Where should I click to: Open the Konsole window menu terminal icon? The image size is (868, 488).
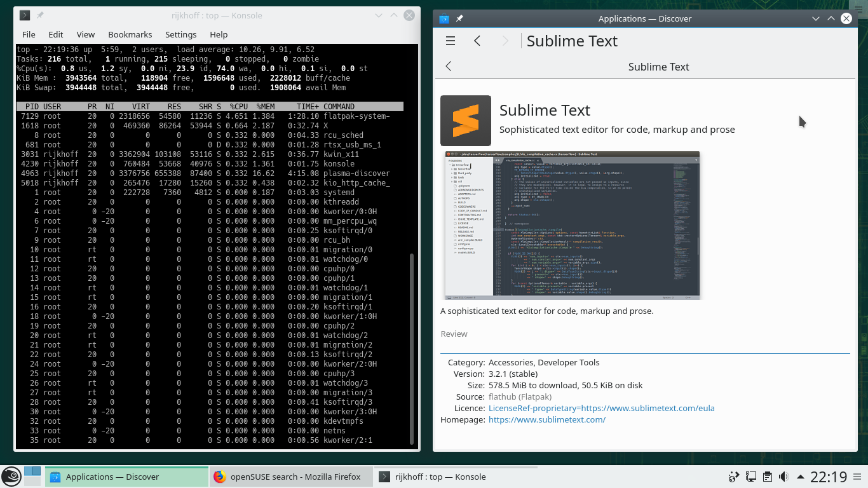pos(25,15)
